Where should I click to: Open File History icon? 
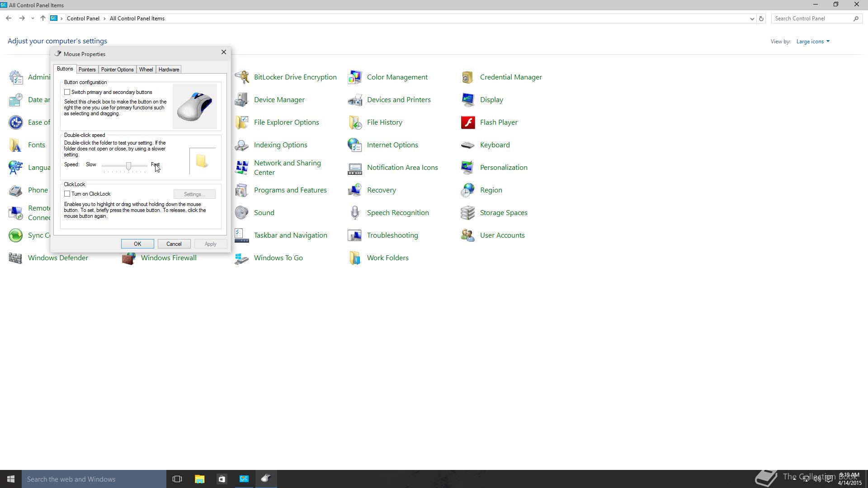[355, 122]
